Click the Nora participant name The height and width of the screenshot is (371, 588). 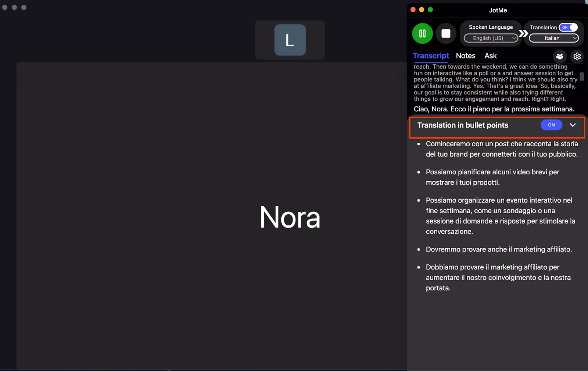pyautogui.click(x=290, y=217)
